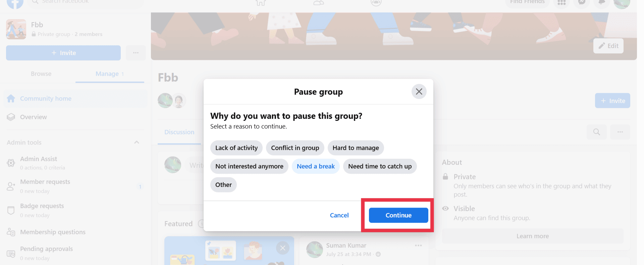The height and width of the screenshot is (265, 644).
Task: Open Suman Kumar post options ellipsis
Action: point(418,246)
